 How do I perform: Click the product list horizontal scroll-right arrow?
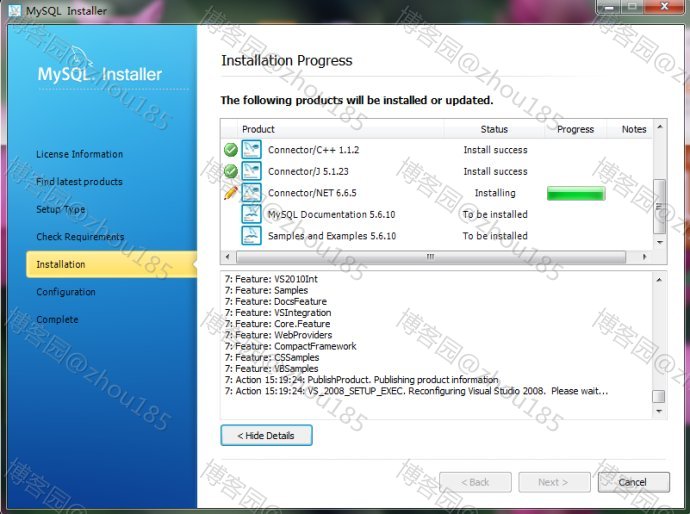(644, 257)
